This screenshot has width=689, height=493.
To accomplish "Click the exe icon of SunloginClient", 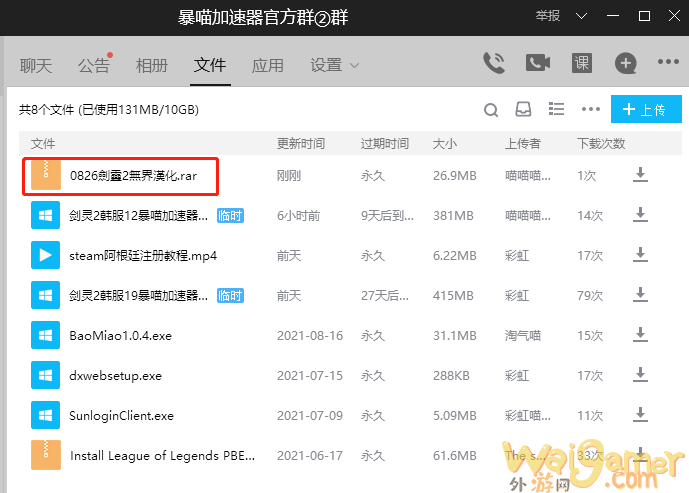I will point(45,415).
